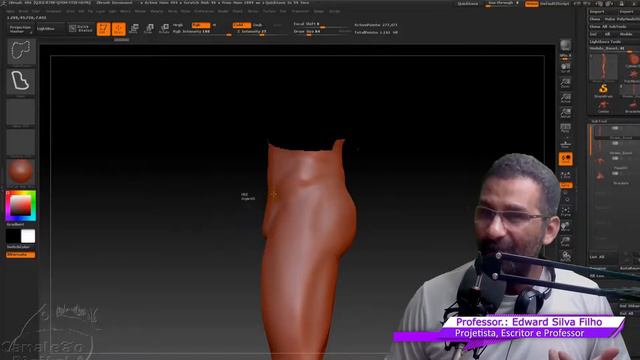Open the Preferences menu
The height and width of the screenshot is (360, 640).
click(x=204, y=11)
